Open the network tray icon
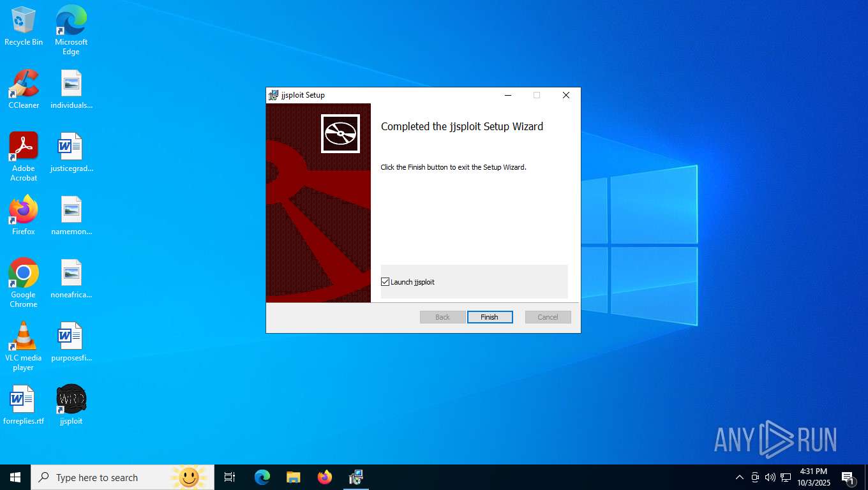 (x=786, y=477)
